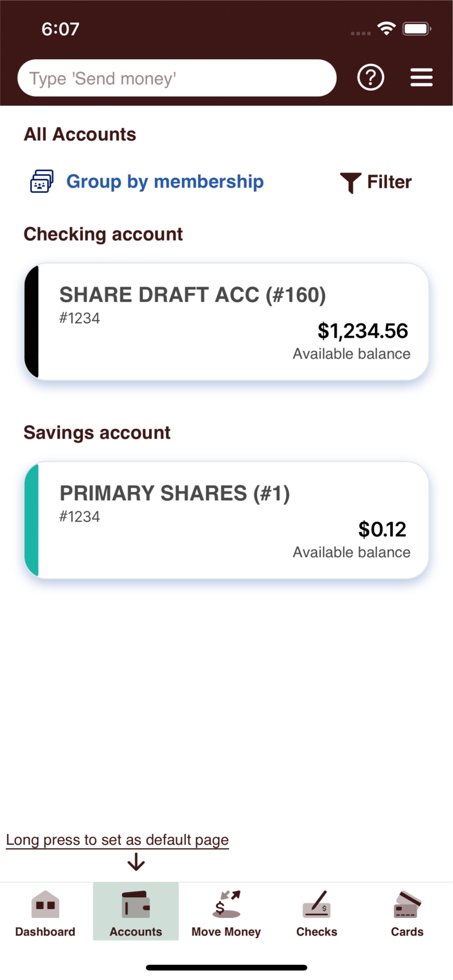Screen dimensions: 453x980
Task: Toggle Group by membership view
Action: click(165, 181)
